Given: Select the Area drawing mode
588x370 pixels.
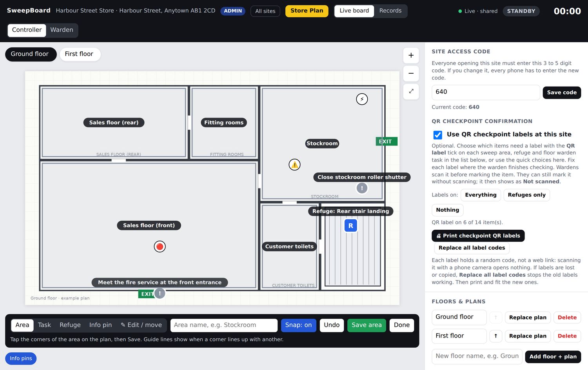Looking at the screenshot, I should 22,325.
